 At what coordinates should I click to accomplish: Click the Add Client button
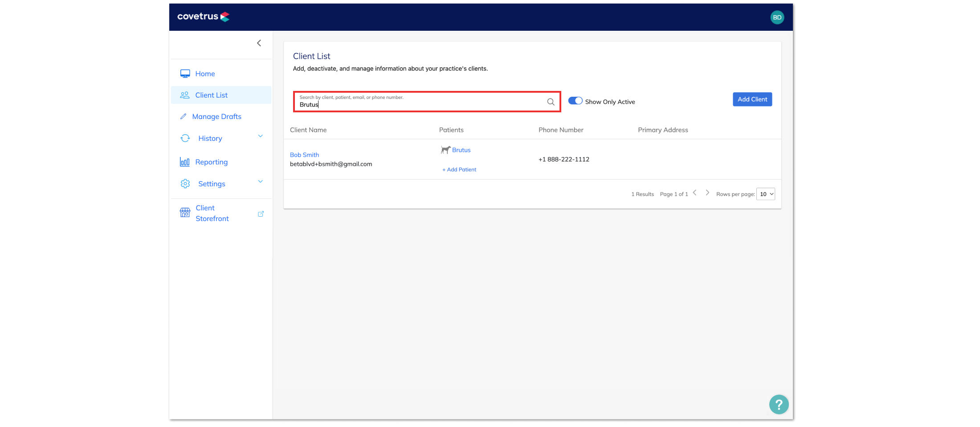click(x=752, y=99)
